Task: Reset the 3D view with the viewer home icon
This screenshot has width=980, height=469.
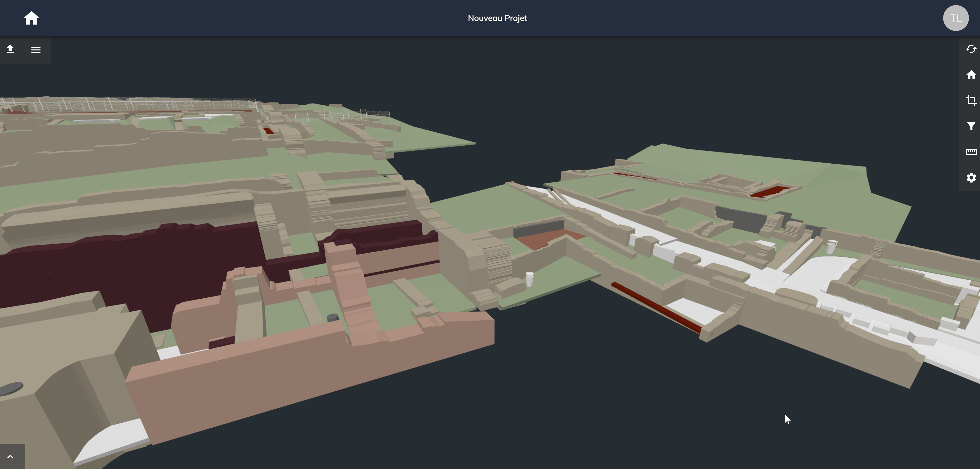Action: pos(971,75)
